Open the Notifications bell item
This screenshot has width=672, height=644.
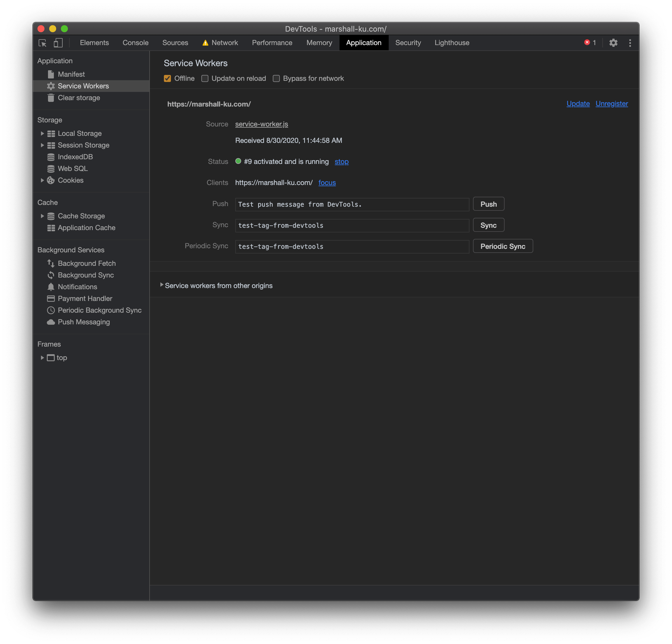(x=77, y=287)
